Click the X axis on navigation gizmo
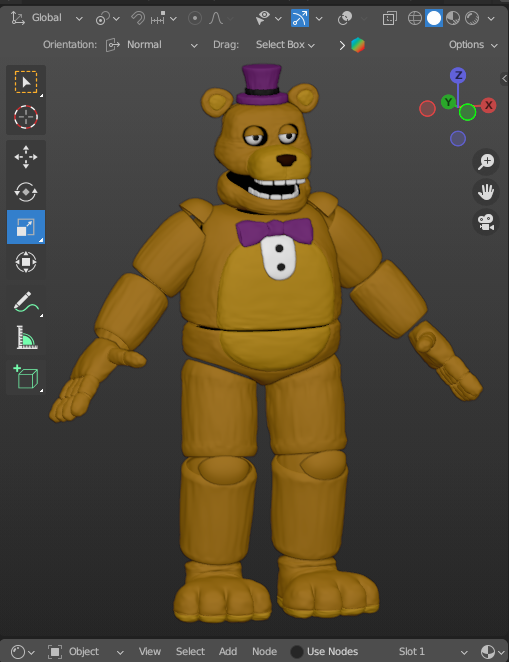The image size is (509, 662). (488, 105)
